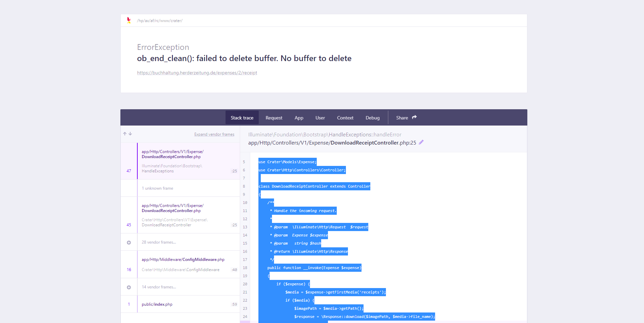Click the Expand vendor frames link

(x=214, y=134)
